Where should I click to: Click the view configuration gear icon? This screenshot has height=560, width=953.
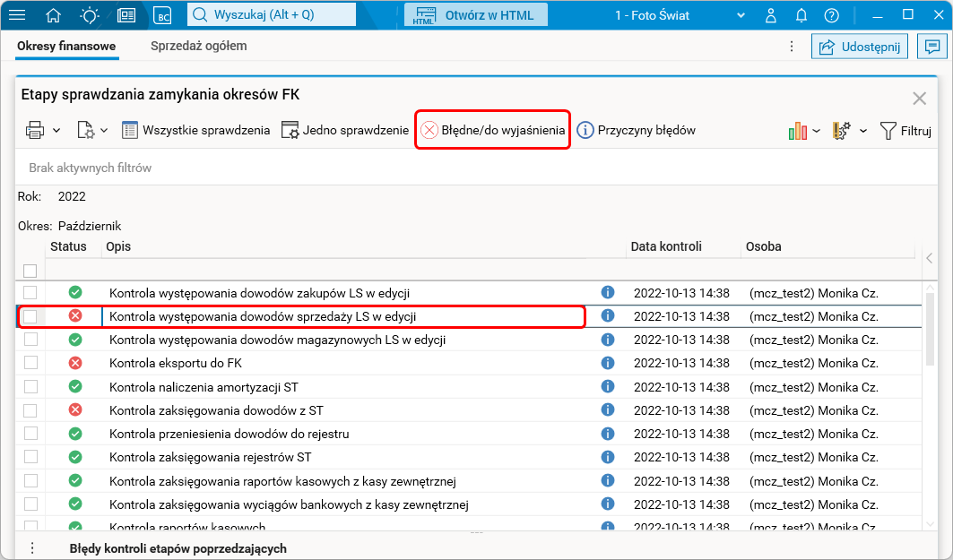[x=842, y=131]
